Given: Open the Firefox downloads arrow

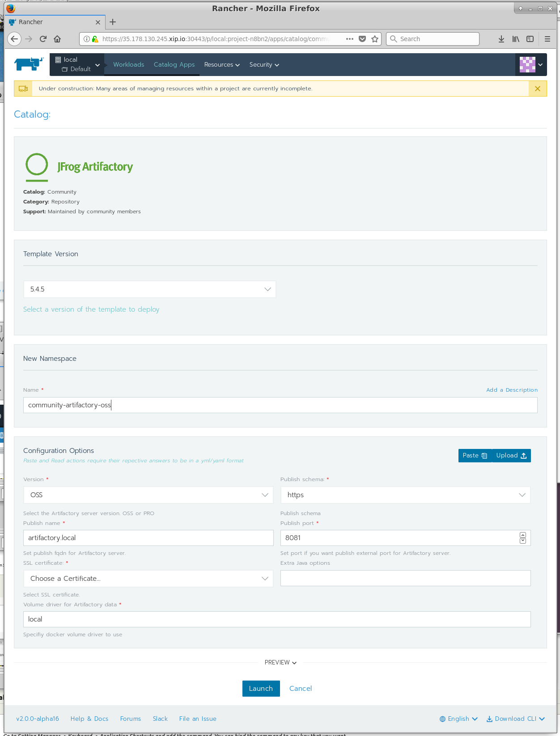Looking at the screenshot, I should pyautogui.click(x=501, y=39).
